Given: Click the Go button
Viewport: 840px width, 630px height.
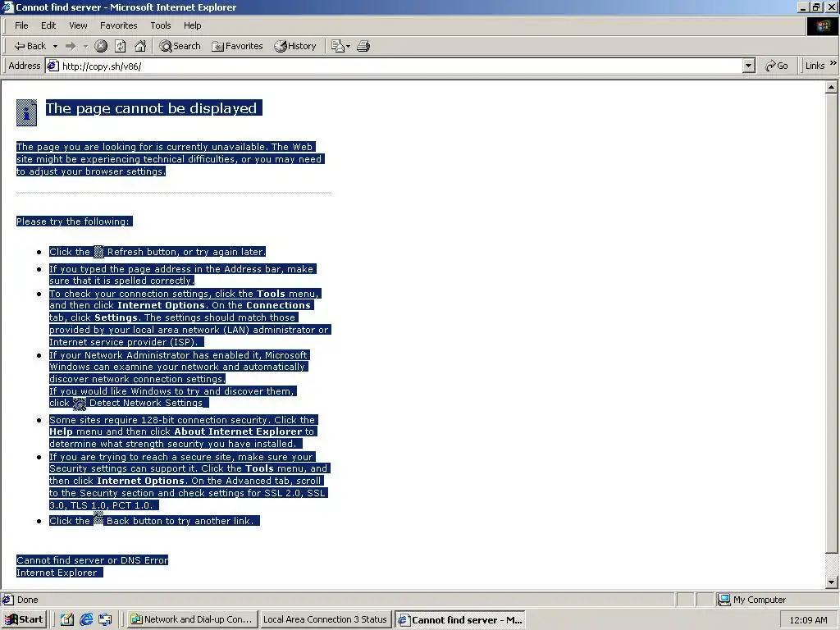Looking at the screenshot, I should pos(777,66).
